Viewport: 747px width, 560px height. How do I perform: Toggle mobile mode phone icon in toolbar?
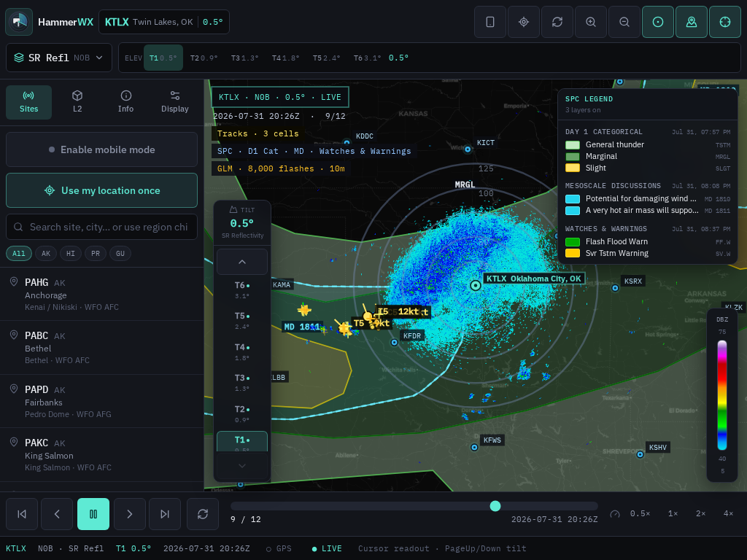(489, 22)
